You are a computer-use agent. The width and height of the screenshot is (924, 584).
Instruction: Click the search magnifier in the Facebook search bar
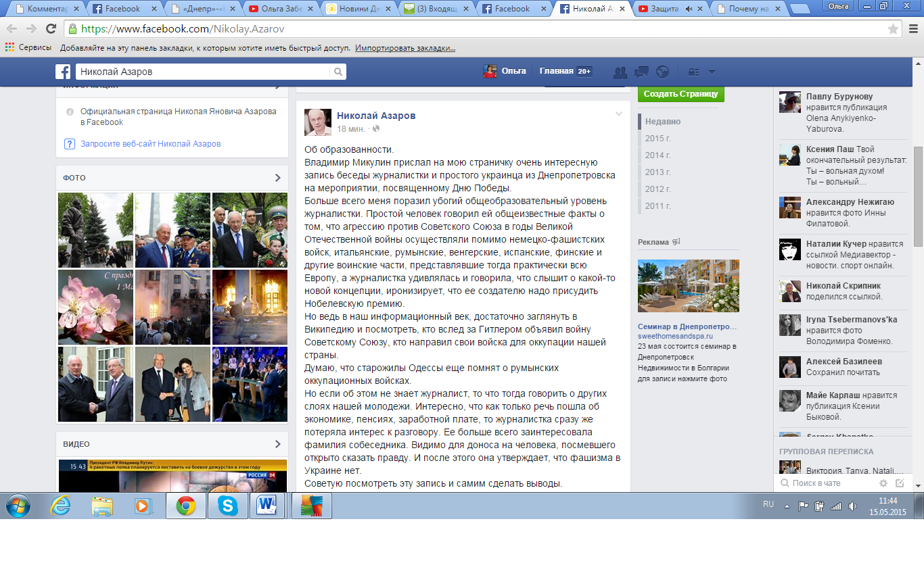coord(337,71)
